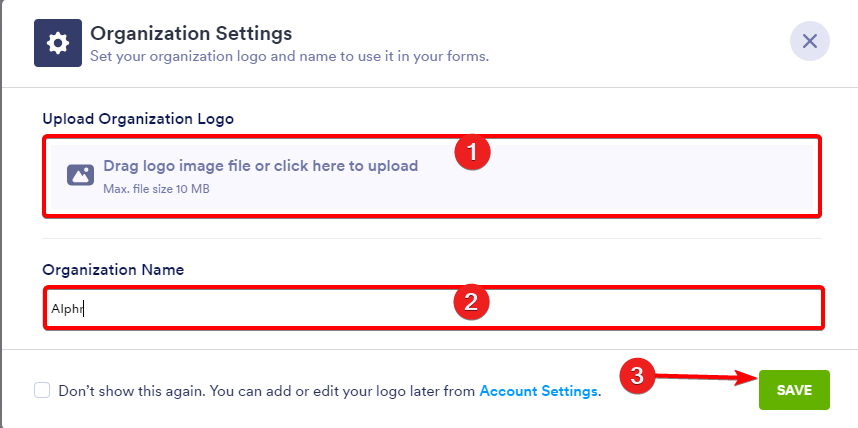Click the Organization Settings dialog title

pyautogui.click(x=191, y=33)
